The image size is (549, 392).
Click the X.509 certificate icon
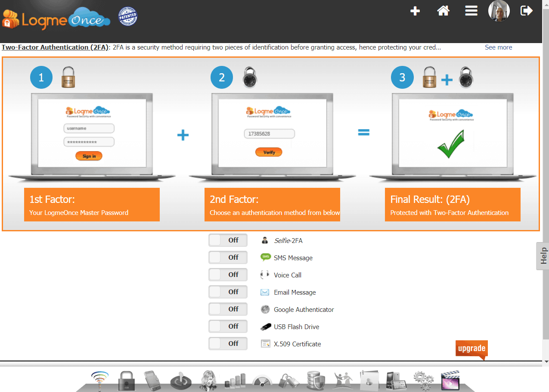coord(265,344)
